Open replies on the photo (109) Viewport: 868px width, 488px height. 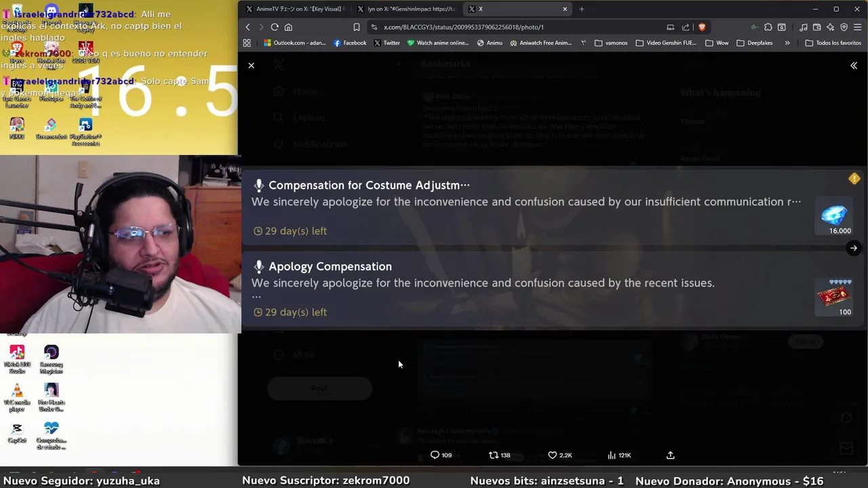coord(441,455)
